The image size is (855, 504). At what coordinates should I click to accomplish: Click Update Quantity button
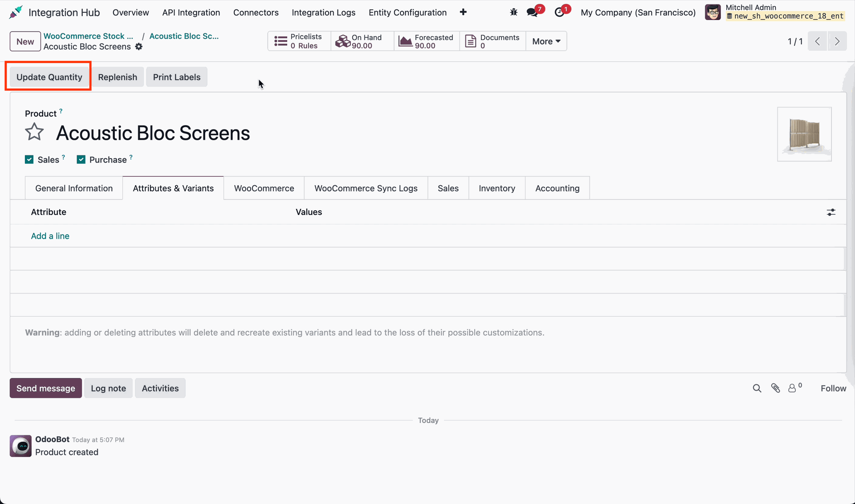[49, 77]
